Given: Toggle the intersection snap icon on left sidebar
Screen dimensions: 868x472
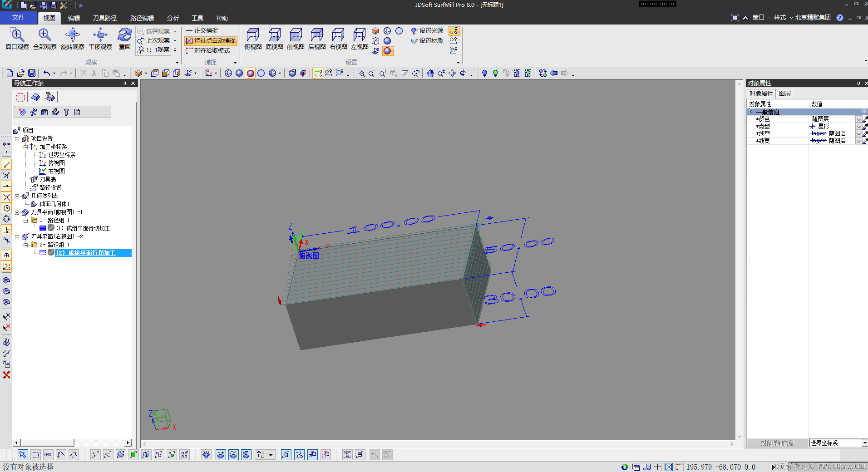Looking at the screenshot, I should (x=6, y=197).
